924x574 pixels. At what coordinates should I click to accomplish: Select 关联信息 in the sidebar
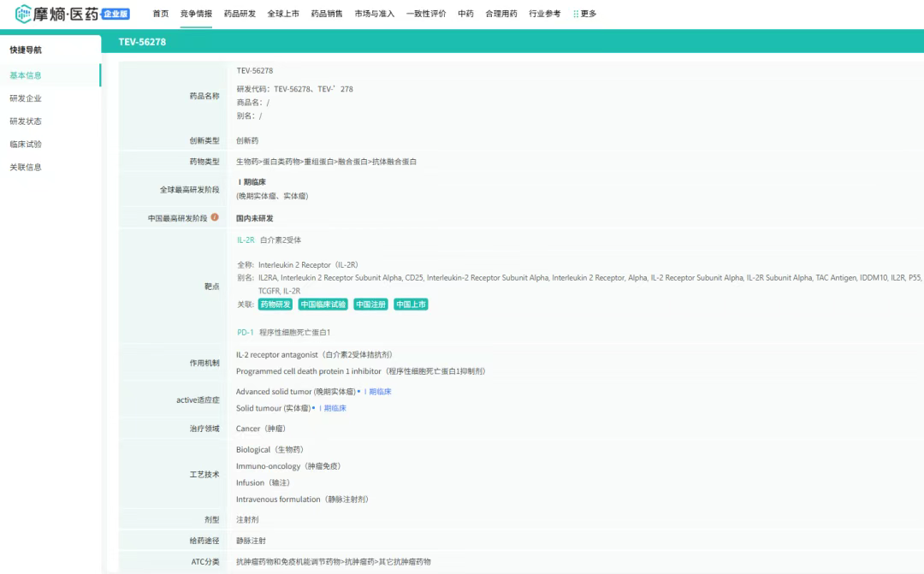tap(26, 168)
